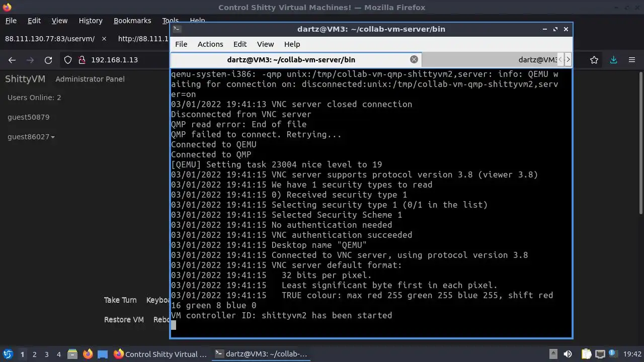This screenshot has height=362, width=644.
Task: Focus terminal window from the taskbar entry
Action: click(x=261, y=354)
